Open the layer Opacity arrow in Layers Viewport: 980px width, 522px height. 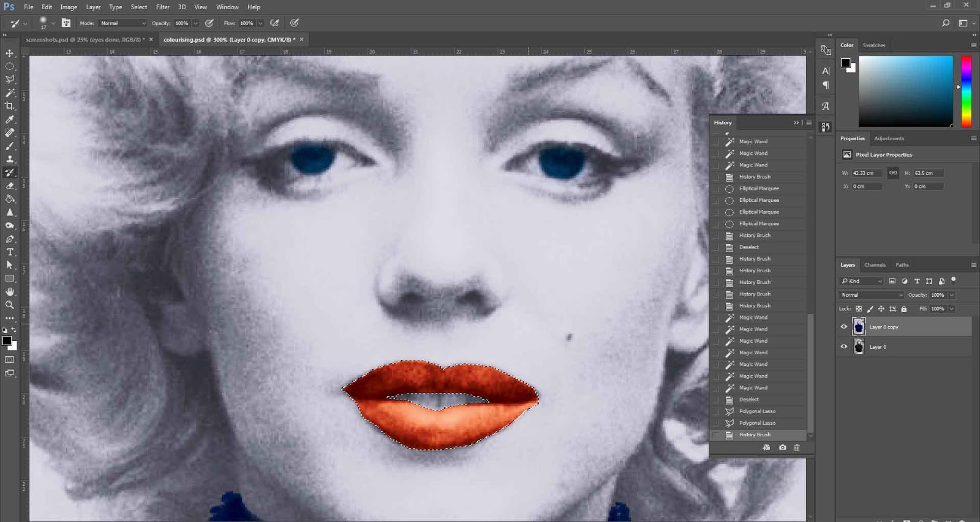pyautogui.click(x=952, y=295)
